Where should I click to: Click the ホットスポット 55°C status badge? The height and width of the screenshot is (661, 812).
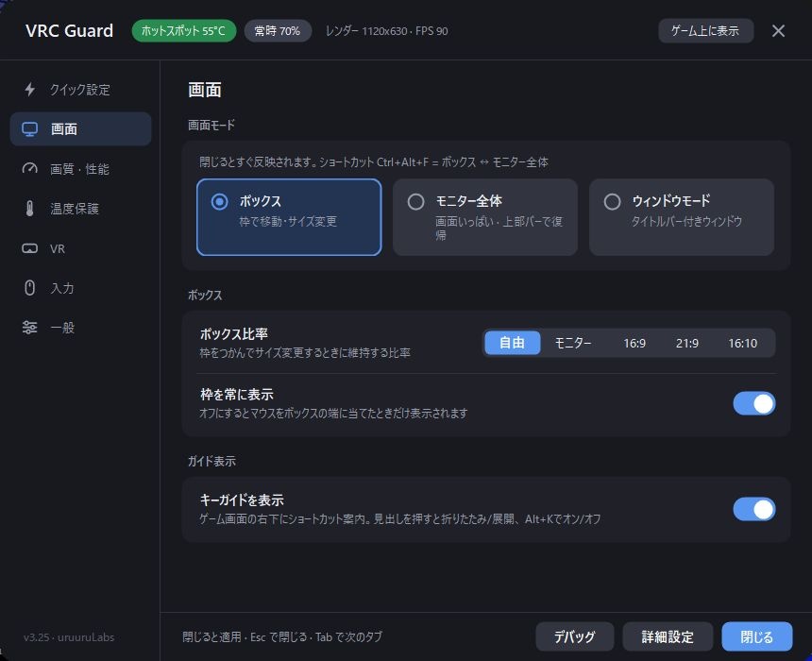[184, 31]
